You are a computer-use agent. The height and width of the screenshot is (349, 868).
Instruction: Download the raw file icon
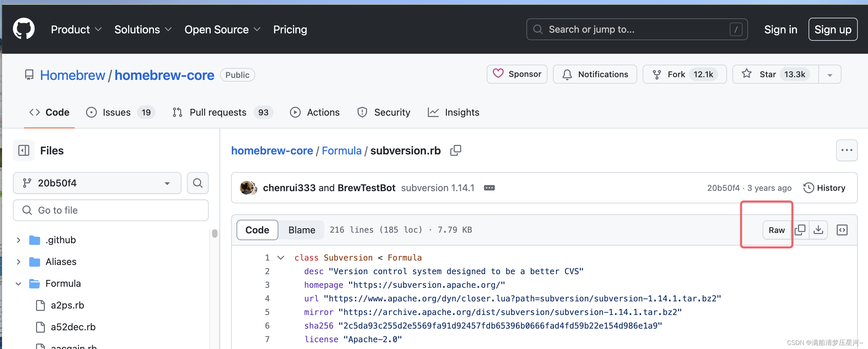tap(818, 230)
